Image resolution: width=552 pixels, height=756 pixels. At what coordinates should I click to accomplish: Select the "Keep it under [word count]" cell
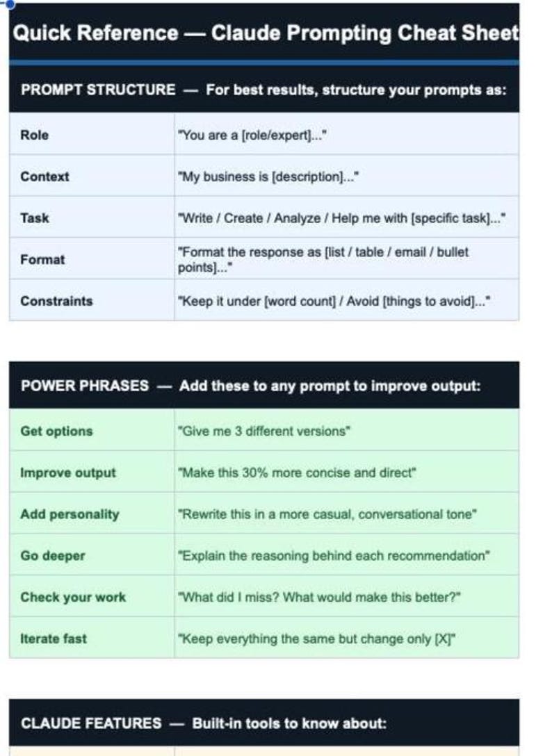(346, 300)
